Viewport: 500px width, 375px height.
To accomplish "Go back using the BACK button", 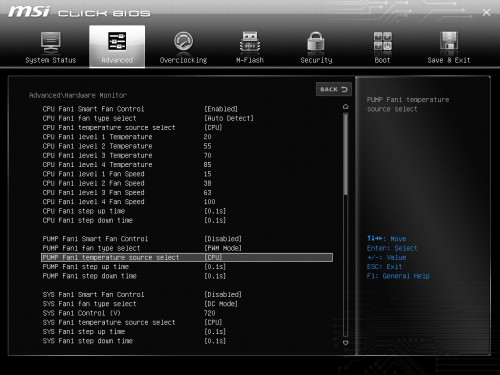I will (334, 89).
